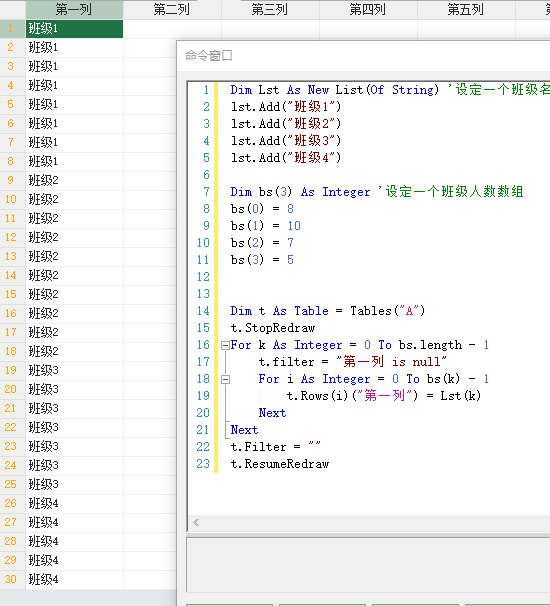The width and height of the screenshot is (550, 606).
Task: Select row number 30 header
Action: (12, 579)
